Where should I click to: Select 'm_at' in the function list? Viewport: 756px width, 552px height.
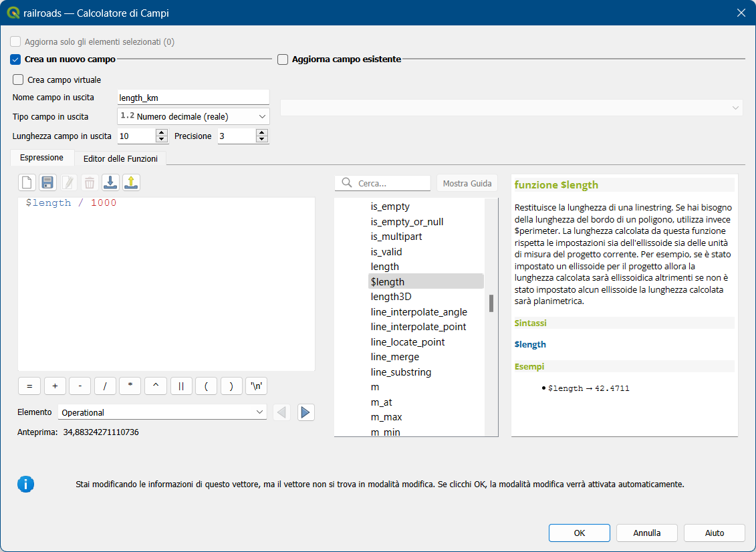pos(382,402)
